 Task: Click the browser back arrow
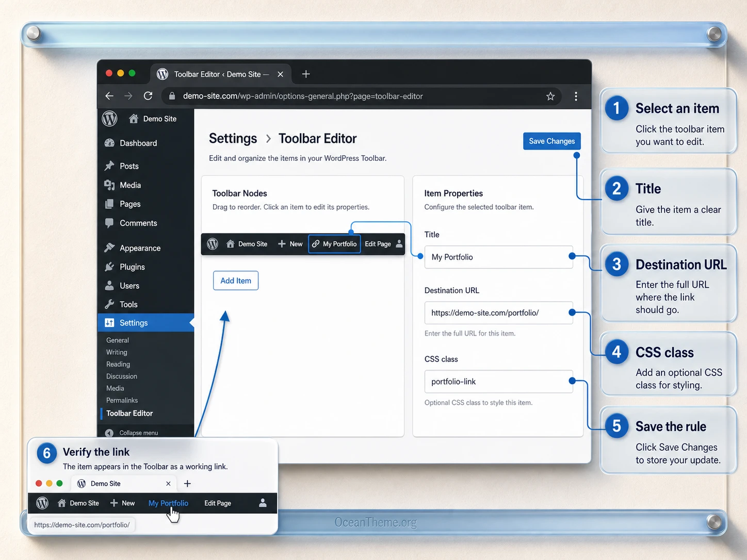pos(109,96)
